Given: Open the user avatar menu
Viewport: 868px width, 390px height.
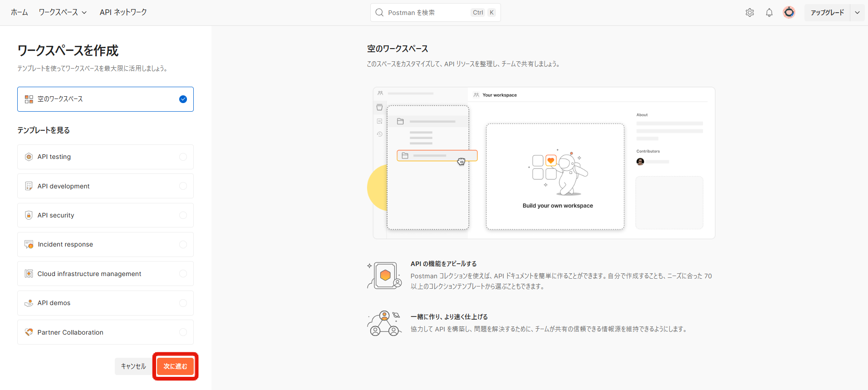Looking at the screenshot, I should pyautogui.click(x=789, y=12).
